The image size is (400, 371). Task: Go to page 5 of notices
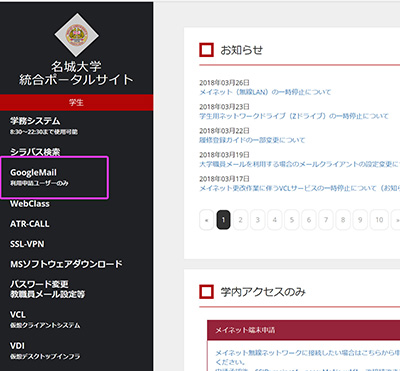pyautogui.click(x=292, y=220)
